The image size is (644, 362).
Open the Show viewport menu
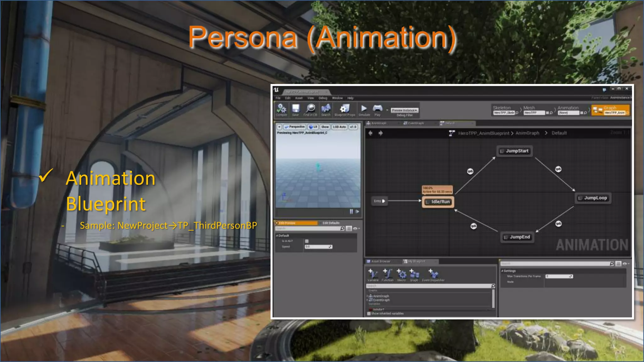(325, 127)
